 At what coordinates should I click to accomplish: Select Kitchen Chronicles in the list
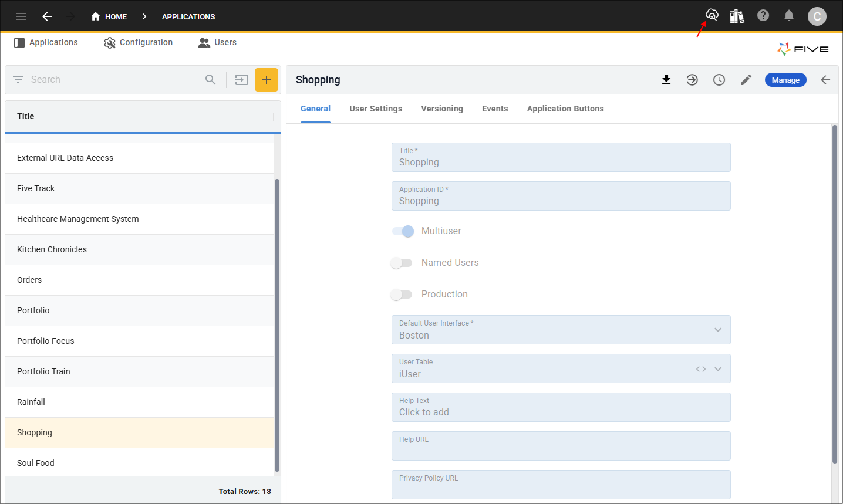(x=52, y=249)
